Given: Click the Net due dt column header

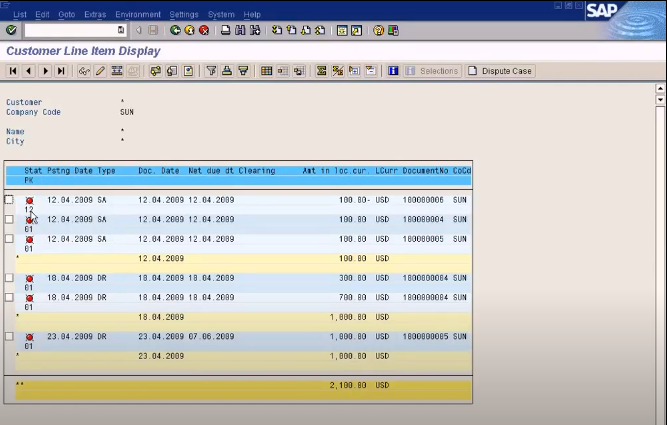Looking at the screenshot, I should [x=211, y=171].
